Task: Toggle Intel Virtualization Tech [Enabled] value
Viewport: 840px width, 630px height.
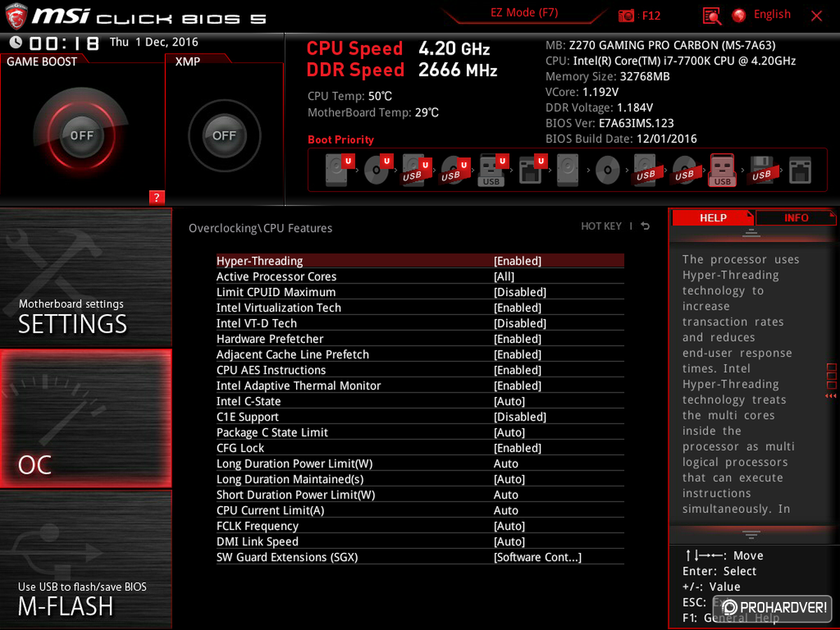Action: pyautogui.click(x=517, y=308)
